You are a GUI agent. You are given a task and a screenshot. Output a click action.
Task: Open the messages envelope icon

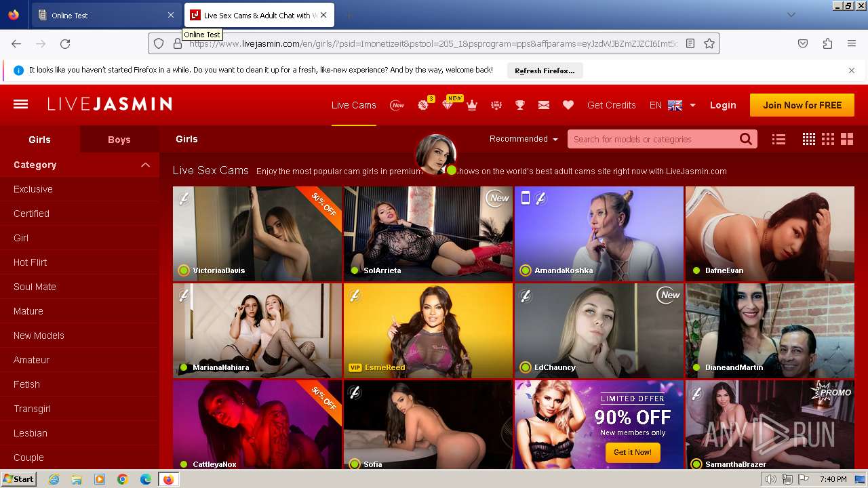coord(544,105)
